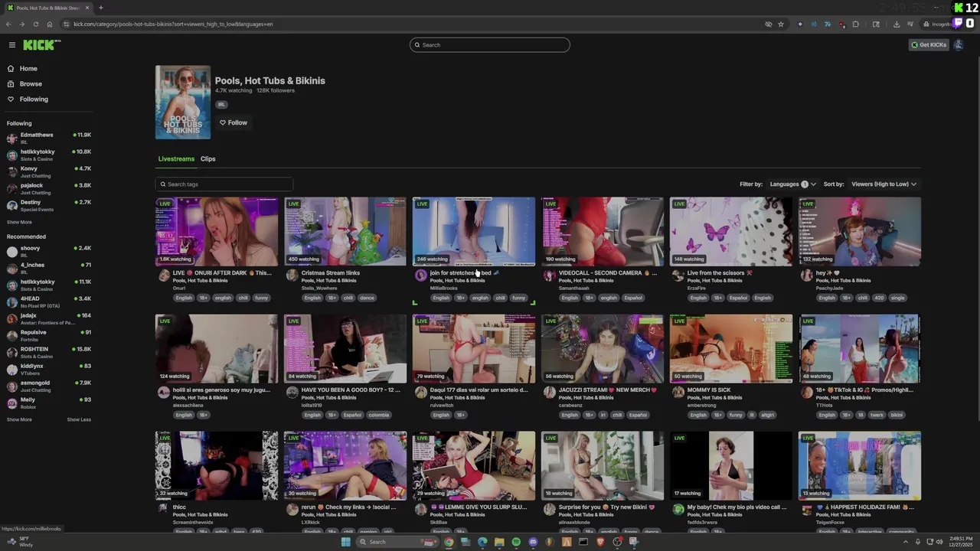Open the Windows Start menu

(345, 542)
